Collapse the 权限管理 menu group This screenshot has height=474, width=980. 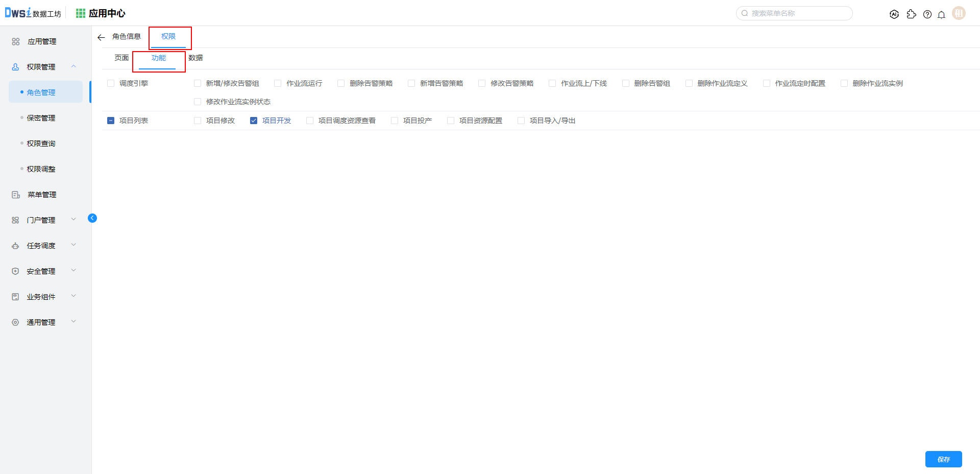coord(73,66)
